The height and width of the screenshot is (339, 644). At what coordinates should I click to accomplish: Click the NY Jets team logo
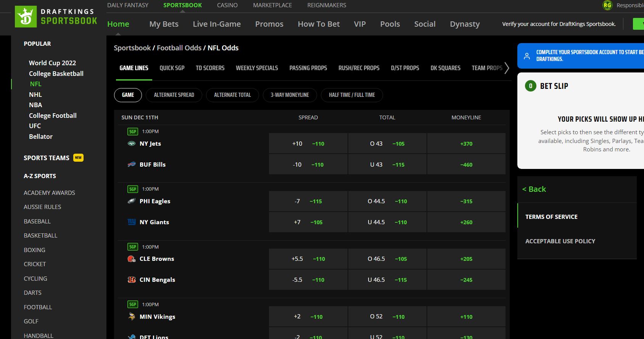tap(131, 143)
